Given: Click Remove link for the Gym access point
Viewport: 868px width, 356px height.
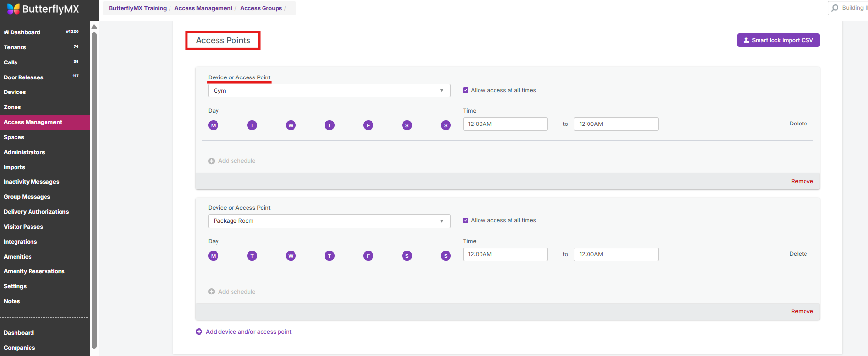Looking at the screenshot, I should click(802, 181).
